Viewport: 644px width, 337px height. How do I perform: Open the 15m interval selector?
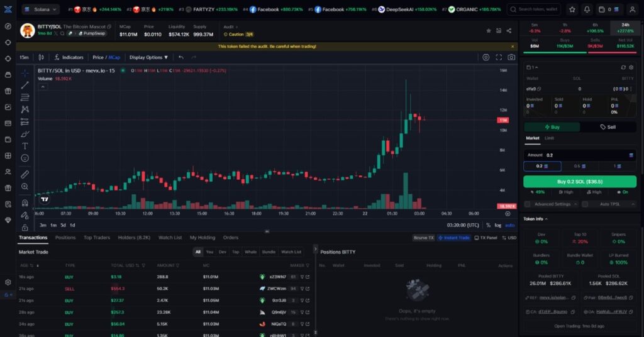[x=25, y=57]
